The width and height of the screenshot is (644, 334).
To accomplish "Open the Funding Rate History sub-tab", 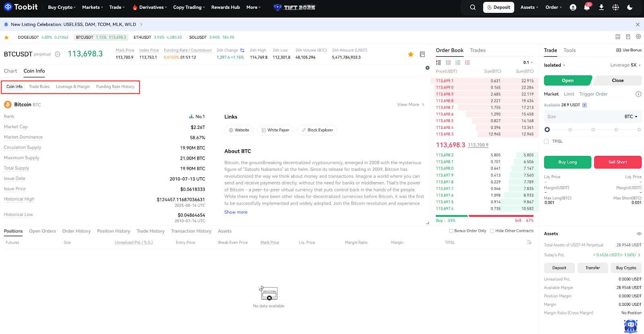I will pos(115,87).
